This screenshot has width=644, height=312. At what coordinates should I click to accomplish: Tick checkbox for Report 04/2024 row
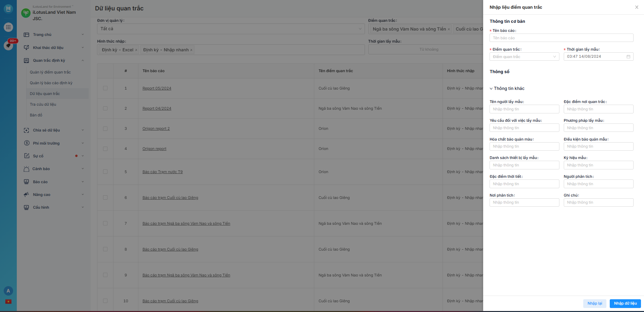105,108
